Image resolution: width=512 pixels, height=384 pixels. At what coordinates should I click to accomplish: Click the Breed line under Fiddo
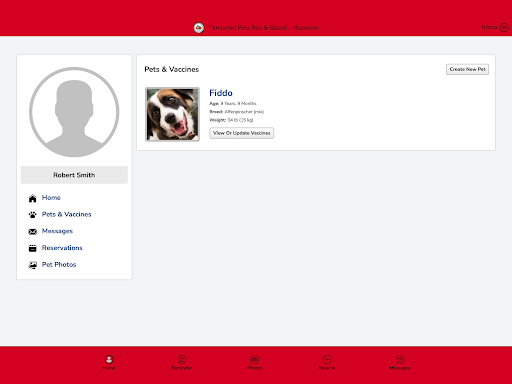tap(236, 112)
